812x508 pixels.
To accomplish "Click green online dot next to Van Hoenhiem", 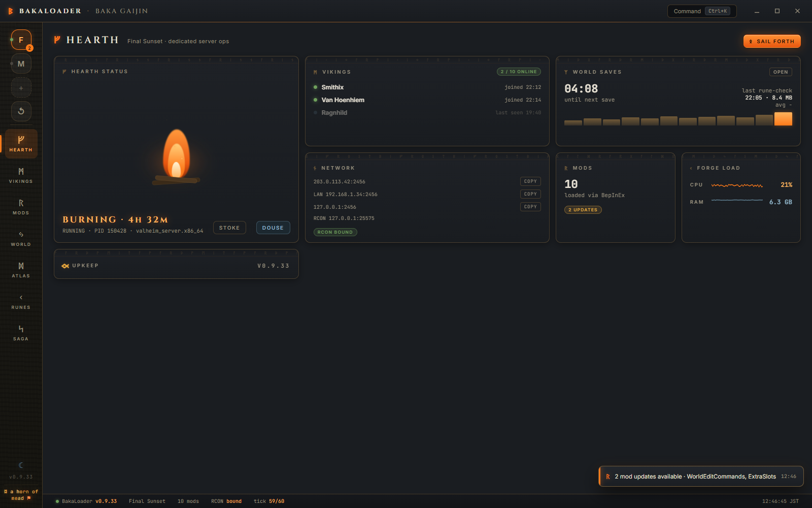I will [316, 100].
